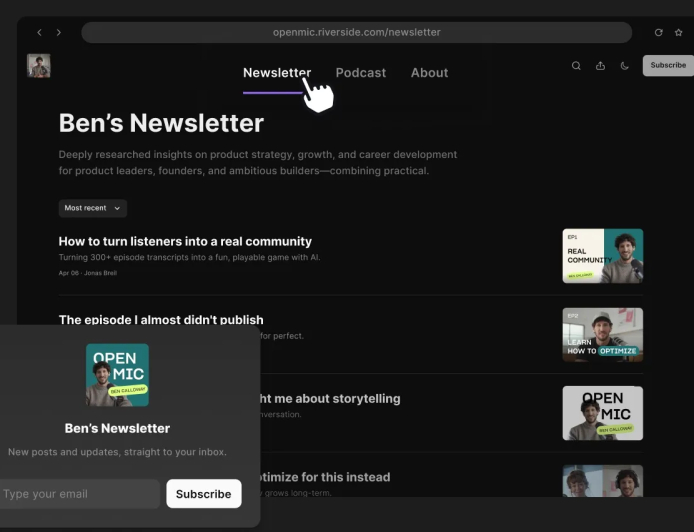
Task: Focus the openmic.riverside.com/newsletter address bar
Action: tap(356, 32)
